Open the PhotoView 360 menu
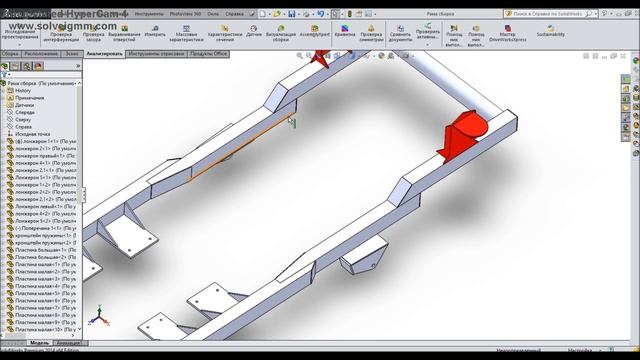This screenshot has width=640, height=360. (185, 14)
